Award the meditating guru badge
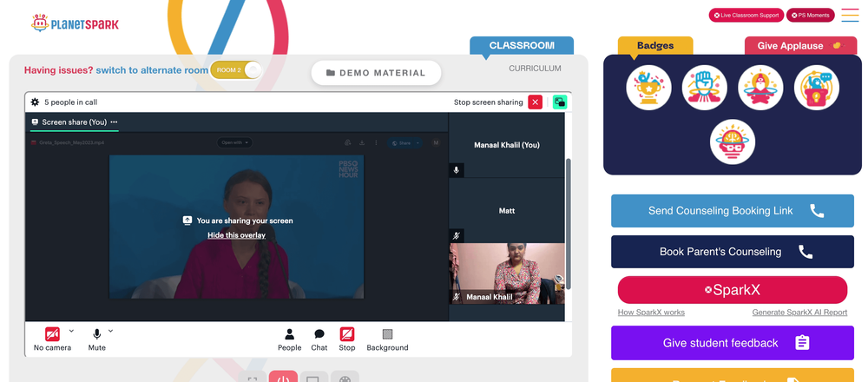Image resolution: width=868 pixels, height=382 pixels. [x=760, y=88]
